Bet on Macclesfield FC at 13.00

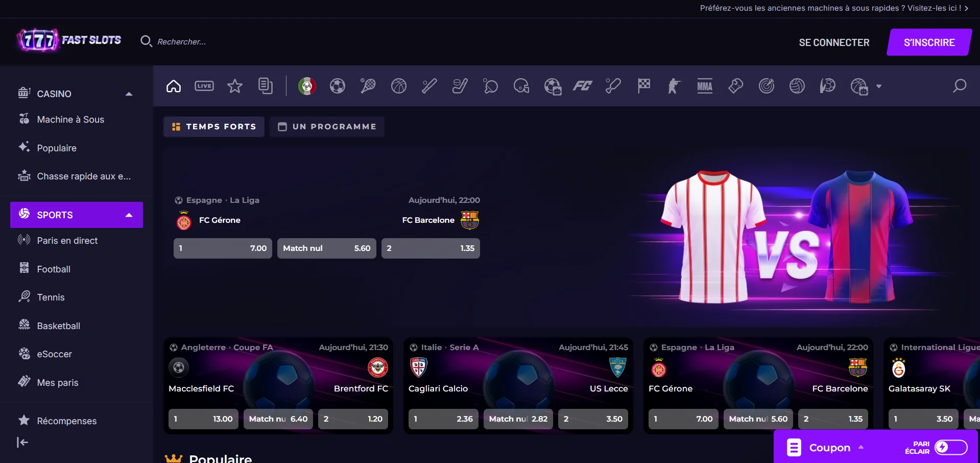(203, 419)
